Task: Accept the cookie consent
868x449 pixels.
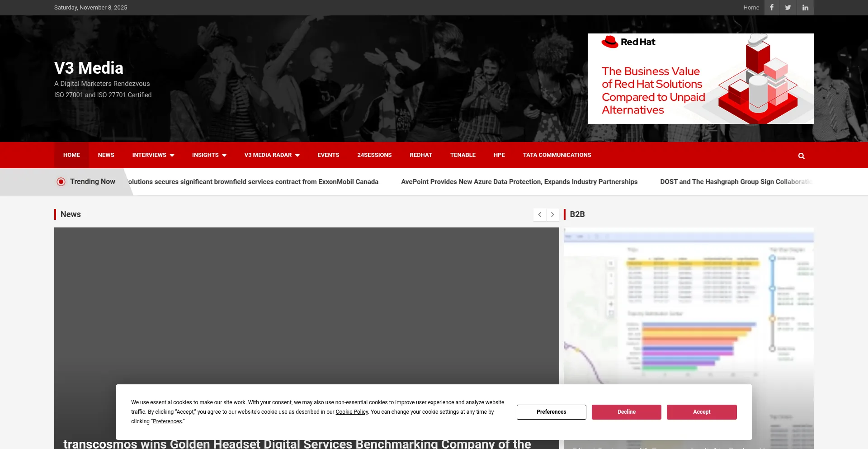Action: (x=701, y=412)
